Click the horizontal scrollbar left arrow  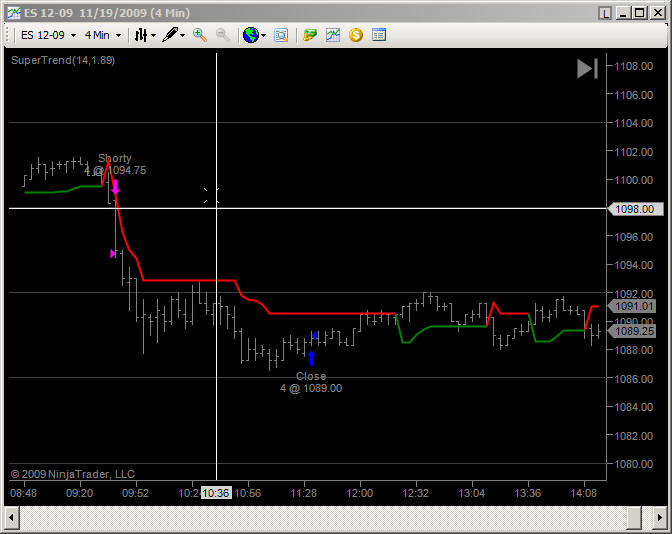point(11,518)
